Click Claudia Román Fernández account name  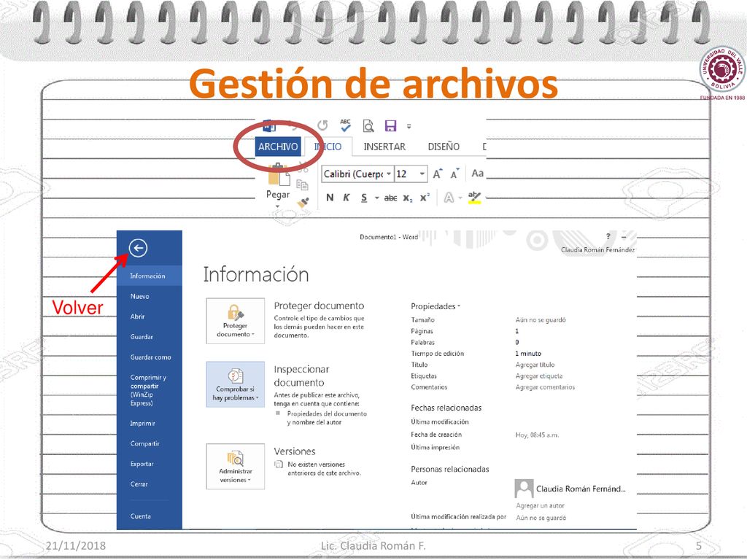(x=597, y=249)
